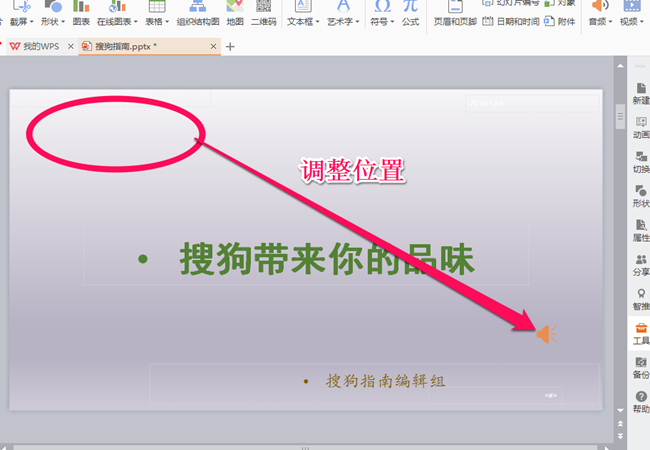Viewport: 650px width, 450px height.
Task: Close the 搜狗指南.pptx tab
Action: pos(213,46)
